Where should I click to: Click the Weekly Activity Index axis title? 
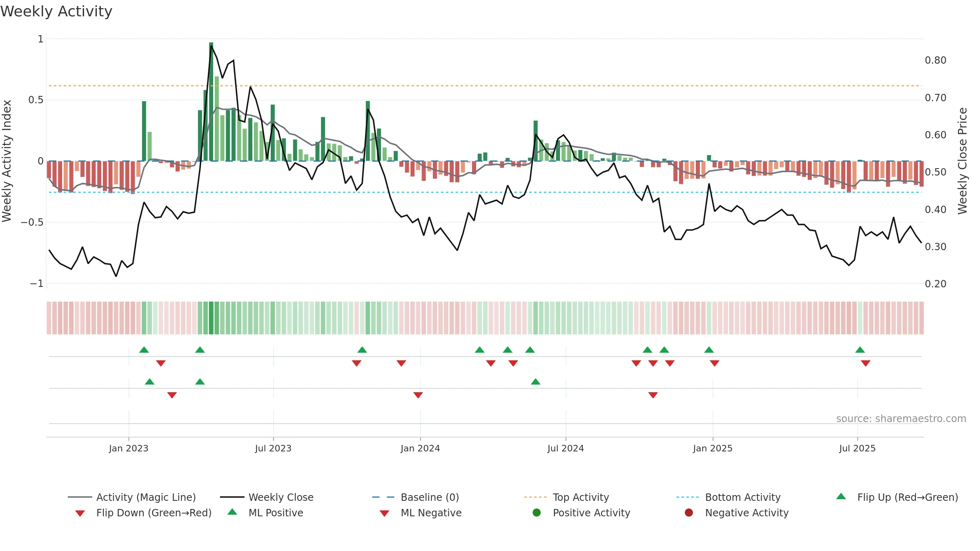(x=7, y=161)
